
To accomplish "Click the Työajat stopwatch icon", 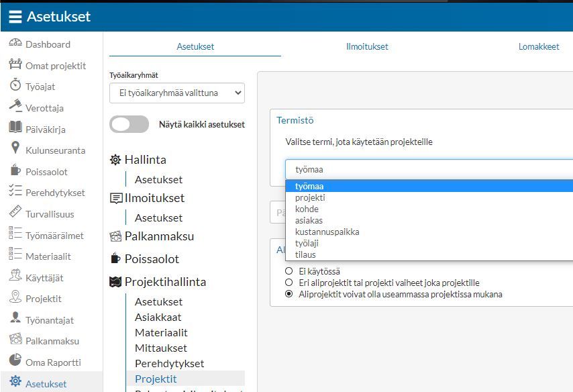I will click(x=15, y=87).
